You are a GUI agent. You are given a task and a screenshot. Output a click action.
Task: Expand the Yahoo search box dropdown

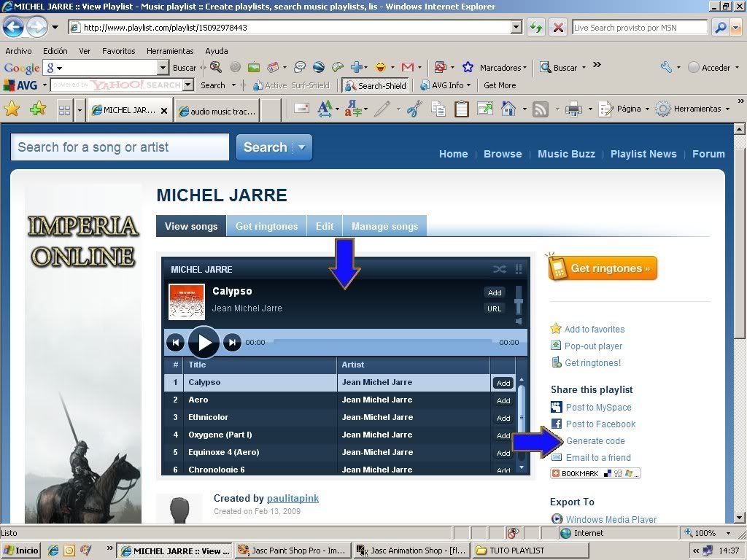point(188,85)
